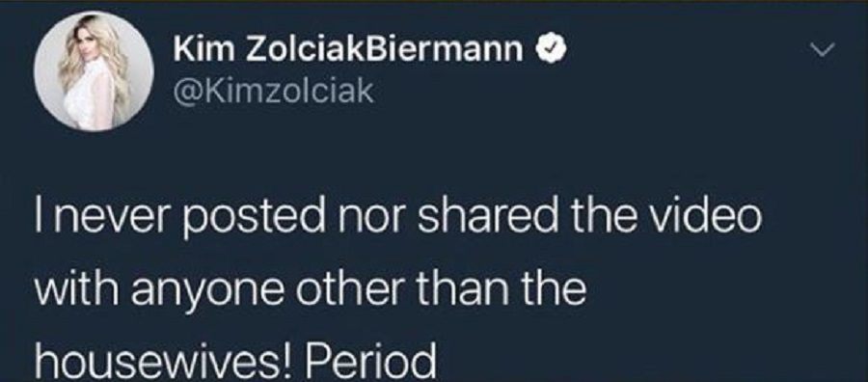The image size is (868, 382).
Task: Open the tweet options chevron menu
Action: [x=821, y=51]
